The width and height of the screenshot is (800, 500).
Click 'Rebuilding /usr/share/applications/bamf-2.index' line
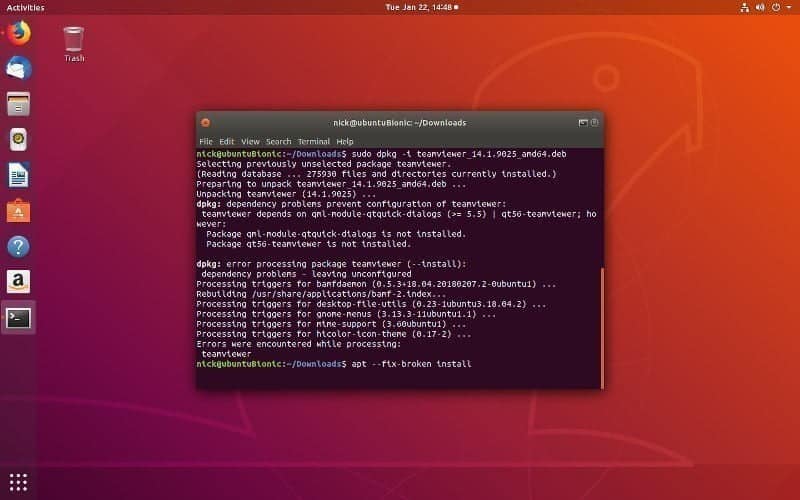321,294
